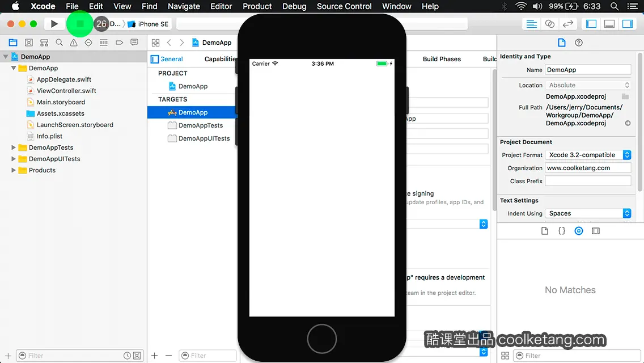
Task: Go forward in editor history
Action: click(x=182, y=43)
